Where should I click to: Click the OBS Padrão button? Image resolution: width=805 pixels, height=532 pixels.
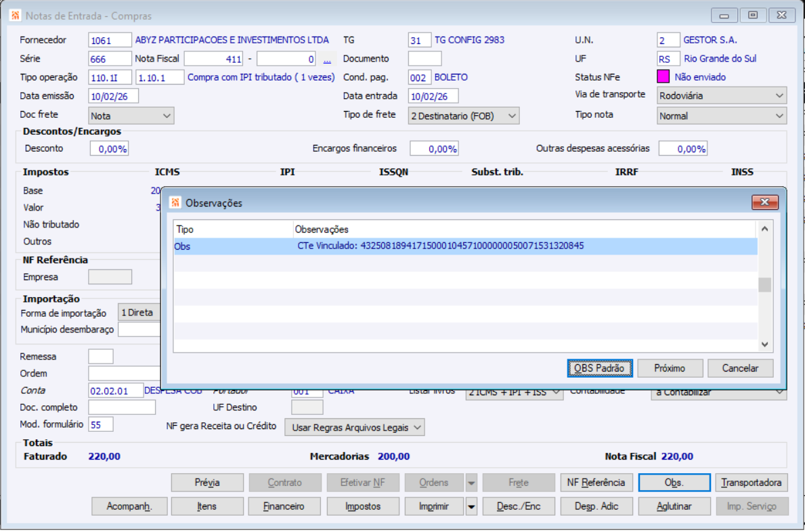(600, 368)
